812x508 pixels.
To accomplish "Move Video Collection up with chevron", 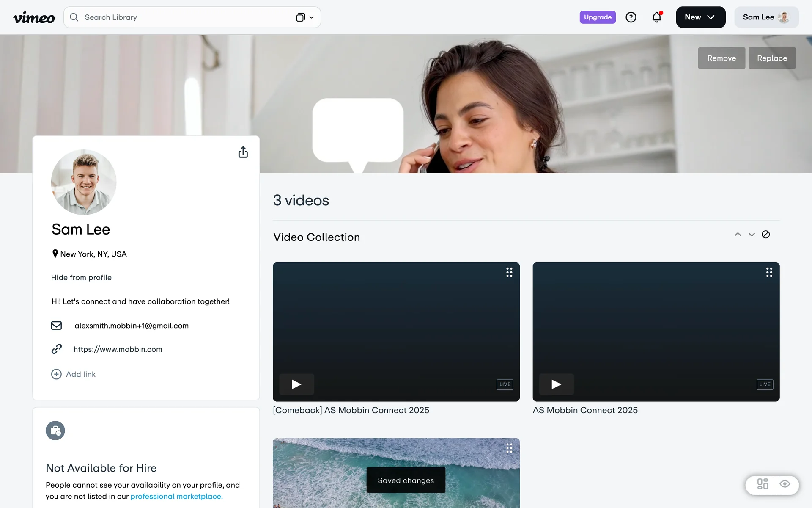I will tap(738, 235).
